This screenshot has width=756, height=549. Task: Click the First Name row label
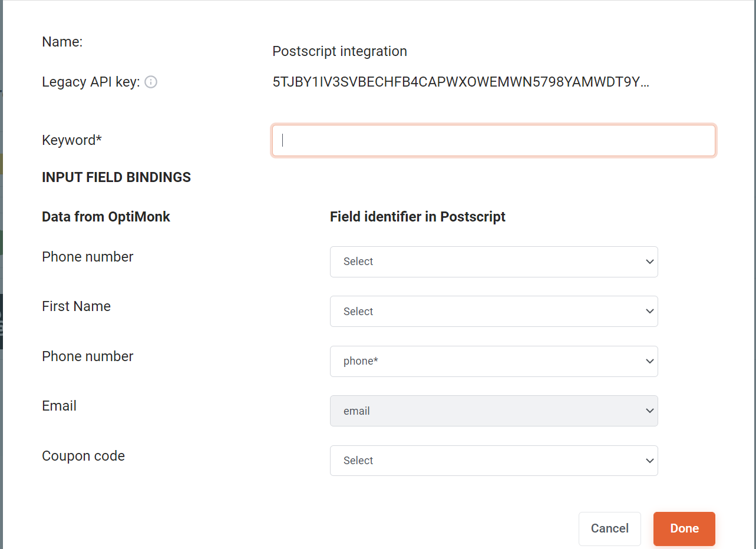pos(76,306)
